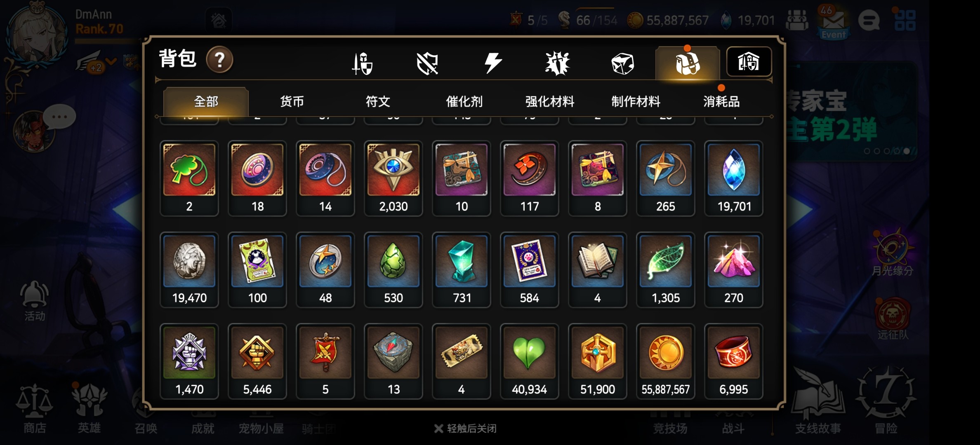Select the gold coin item 55,887,567
The width and height of the screenshot is (980, 445).
pos(666,361)
